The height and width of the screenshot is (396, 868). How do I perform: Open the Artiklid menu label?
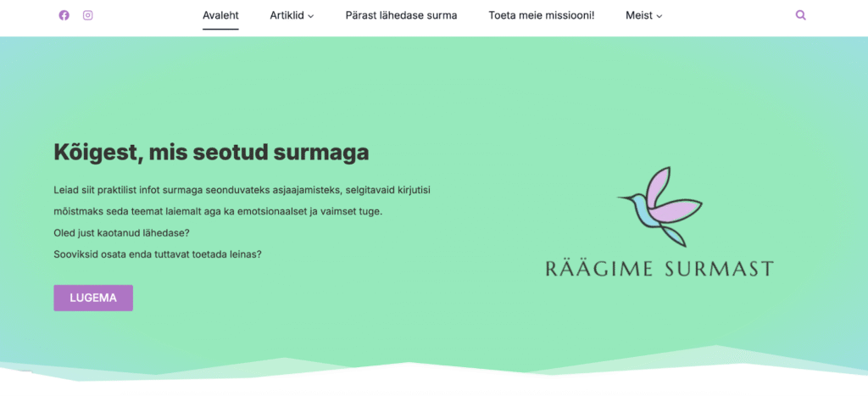point(287,15)
